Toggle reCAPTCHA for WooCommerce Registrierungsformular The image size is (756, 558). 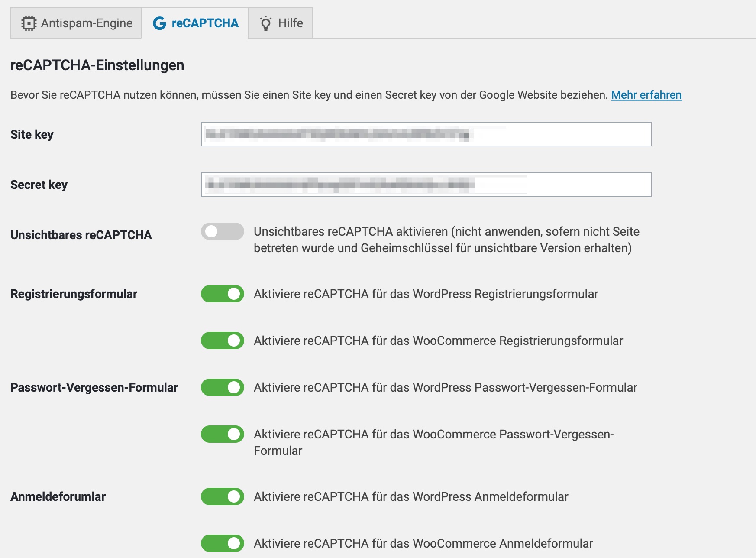[x=223, y=341]
